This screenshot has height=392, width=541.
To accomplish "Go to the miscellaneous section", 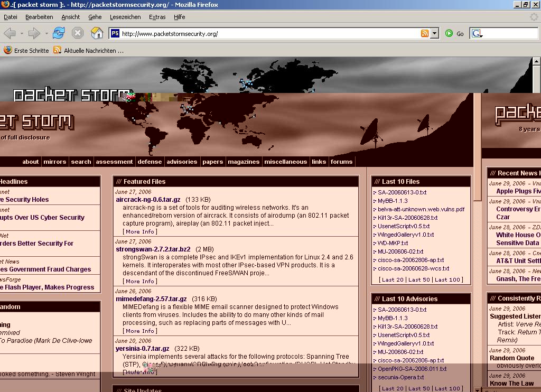I will tap(285, 162).
